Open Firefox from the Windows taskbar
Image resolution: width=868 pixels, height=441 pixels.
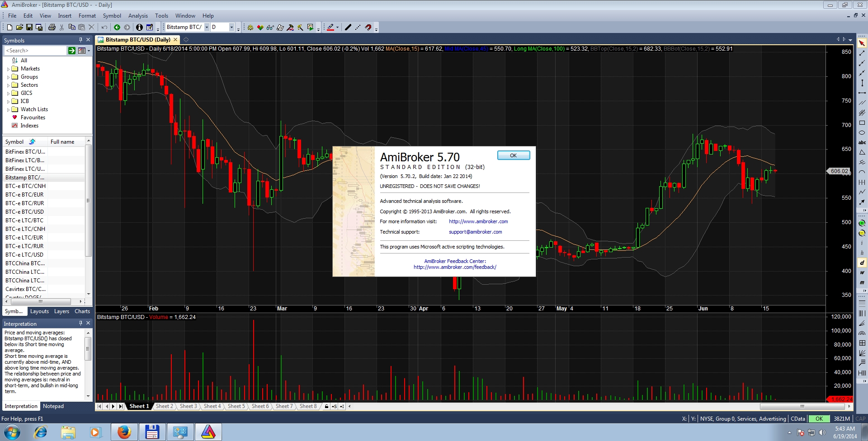click(x=124, y=432)
